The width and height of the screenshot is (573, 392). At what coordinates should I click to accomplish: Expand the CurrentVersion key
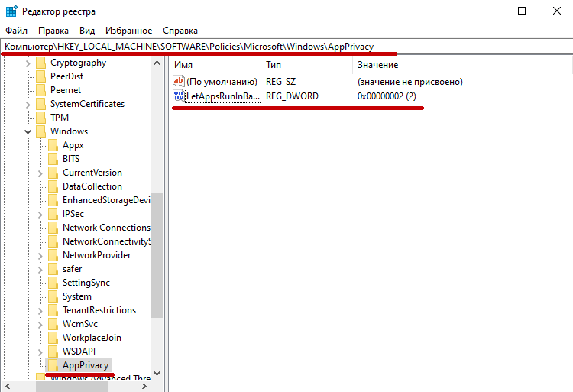[x=40, y=173]
